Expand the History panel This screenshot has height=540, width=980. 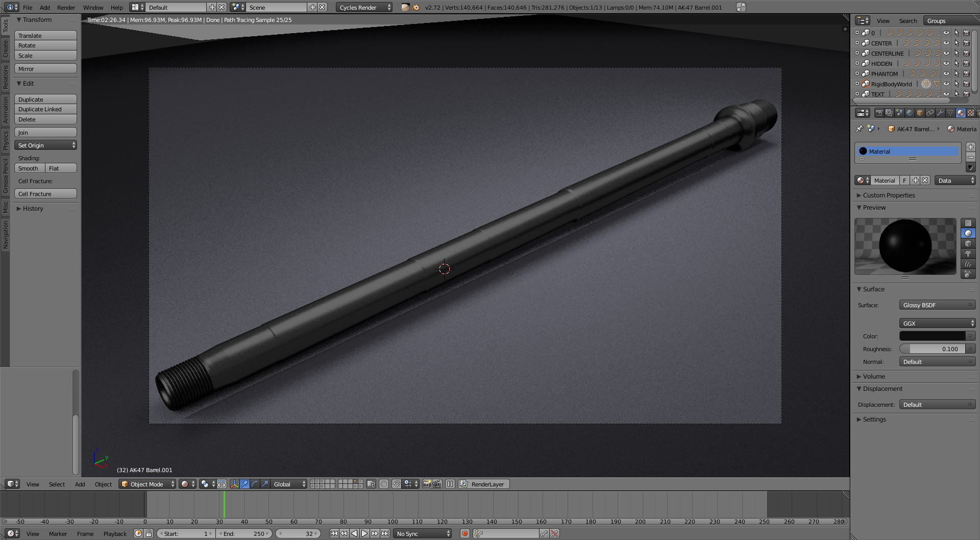33,208
